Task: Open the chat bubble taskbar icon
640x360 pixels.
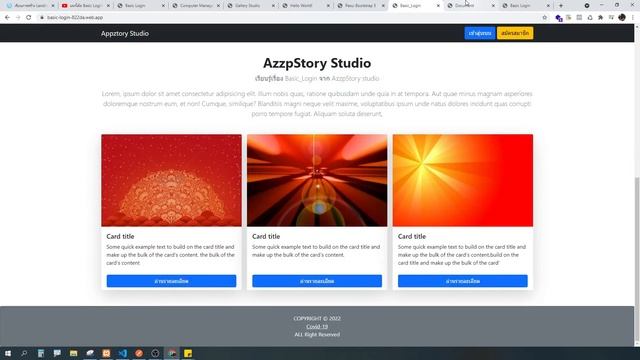Action: click(x=57, y=353)
